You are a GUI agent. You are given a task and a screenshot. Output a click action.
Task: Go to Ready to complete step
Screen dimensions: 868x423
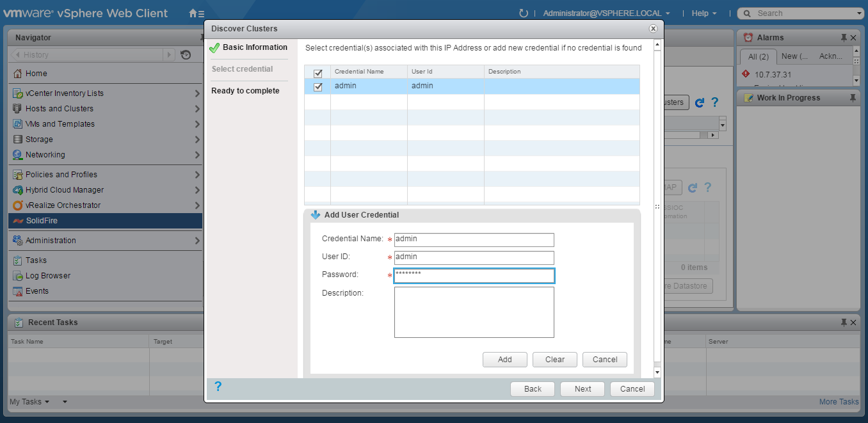click(245, 91)
